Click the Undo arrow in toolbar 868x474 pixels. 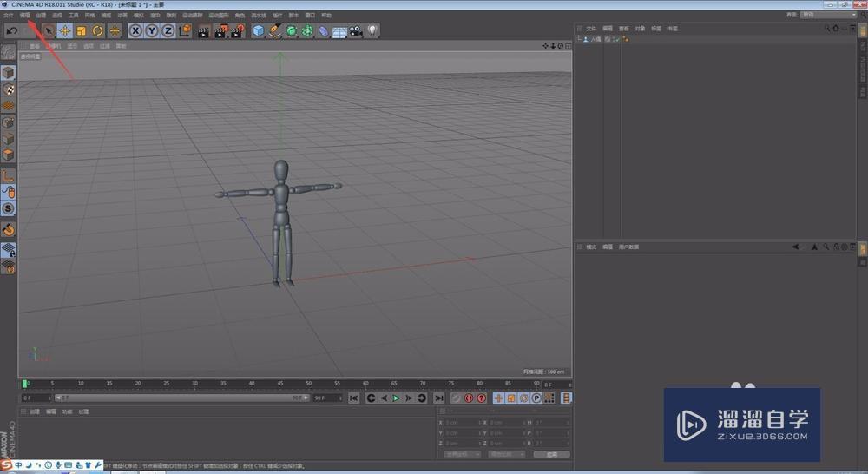click(12, 31)
